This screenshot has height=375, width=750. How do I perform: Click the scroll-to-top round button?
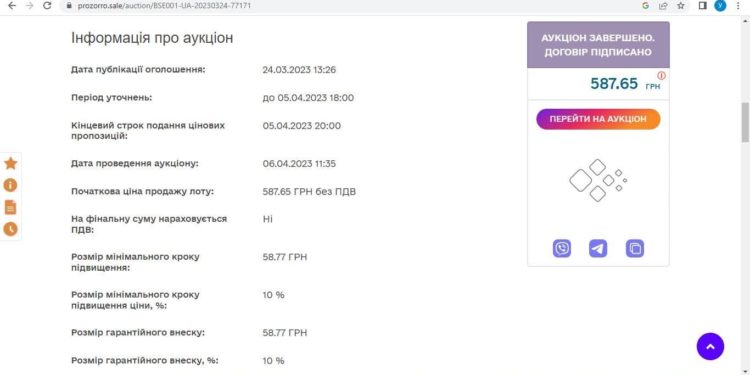click(710, 346)
